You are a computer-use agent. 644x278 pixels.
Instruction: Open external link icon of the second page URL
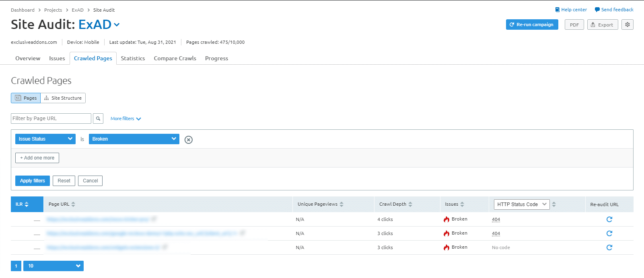[x=243, y=233]
